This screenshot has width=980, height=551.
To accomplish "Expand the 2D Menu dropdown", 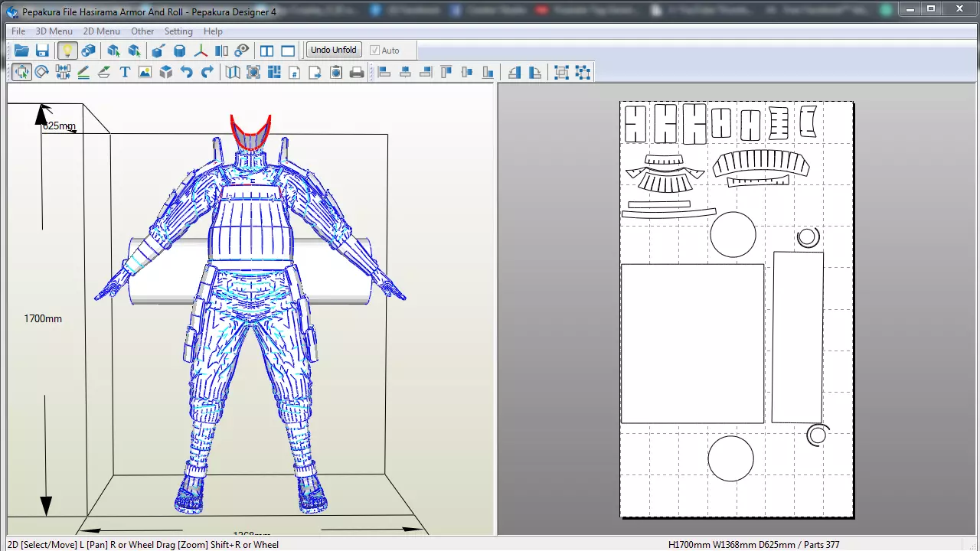I will [x=101, y=31].
